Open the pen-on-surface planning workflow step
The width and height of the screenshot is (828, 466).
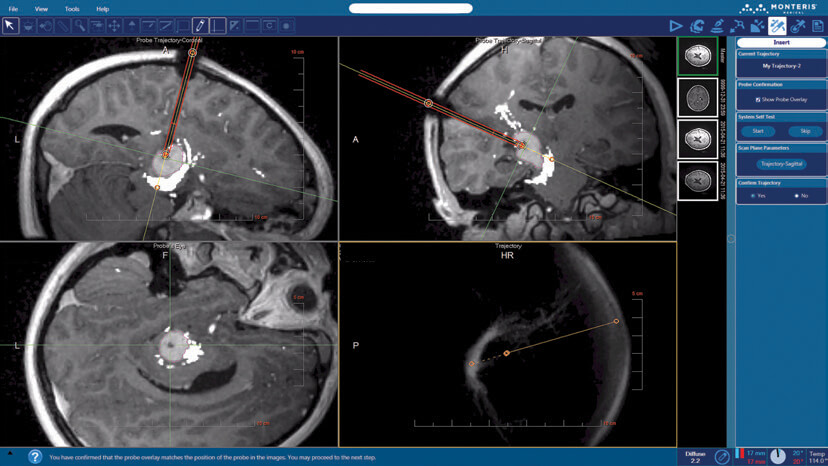717,26
